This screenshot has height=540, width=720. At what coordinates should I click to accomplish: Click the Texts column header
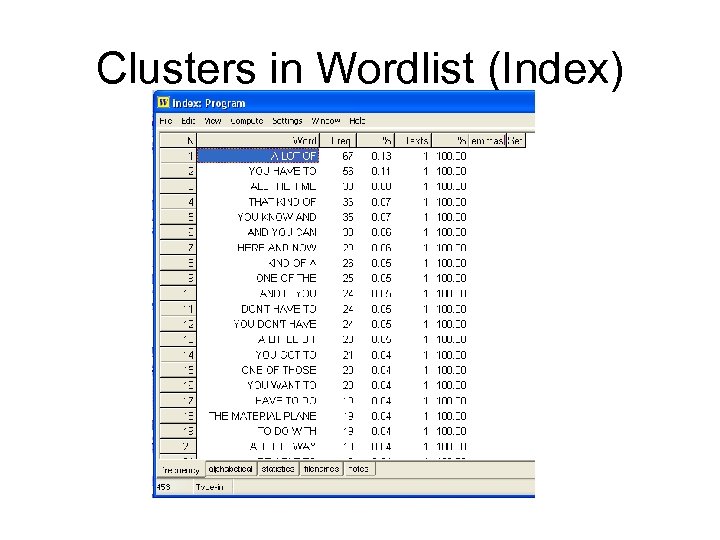413,141
